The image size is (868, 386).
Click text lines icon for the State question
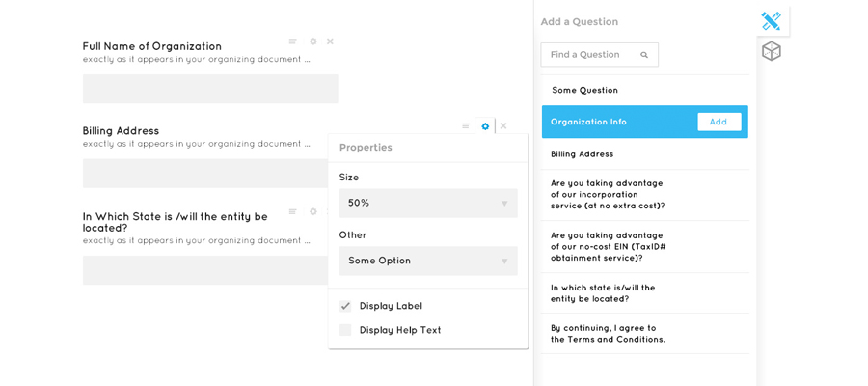[x=293, y=211]
